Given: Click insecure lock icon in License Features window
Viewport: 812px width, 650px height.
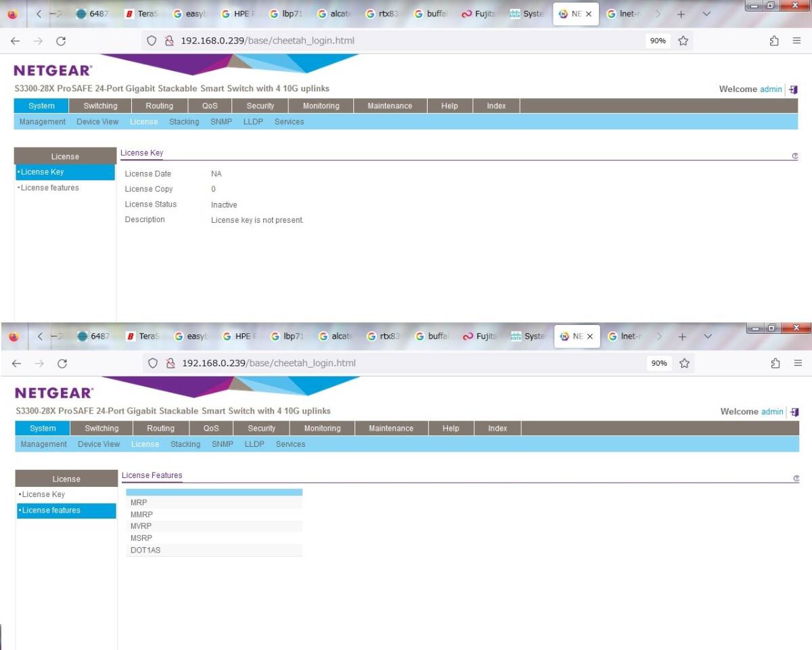Looking at the screenshot, I should tap(171, 363).
